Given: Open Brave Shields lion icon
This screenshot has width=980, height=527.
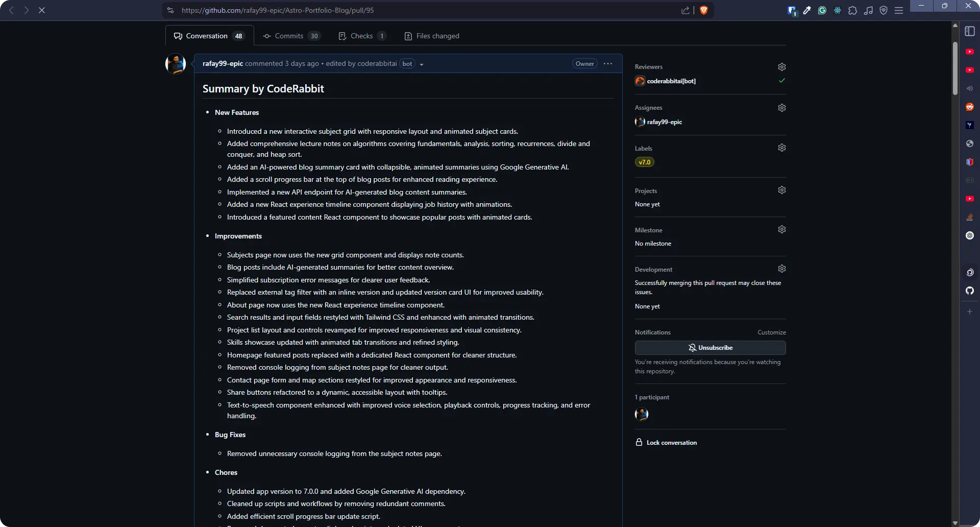Looking at the screenshot, I should click(703, 10).
